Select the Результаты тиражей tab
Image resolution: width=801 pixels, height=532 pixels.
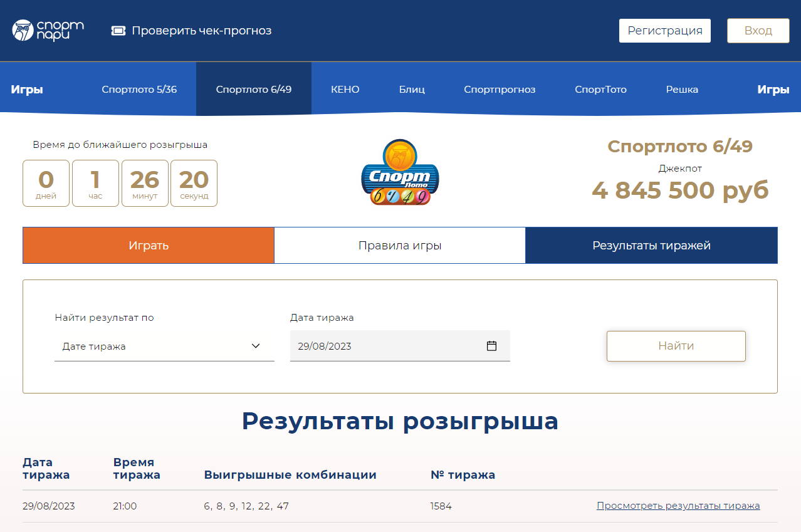pyautogui.click(x=651, y=245)
